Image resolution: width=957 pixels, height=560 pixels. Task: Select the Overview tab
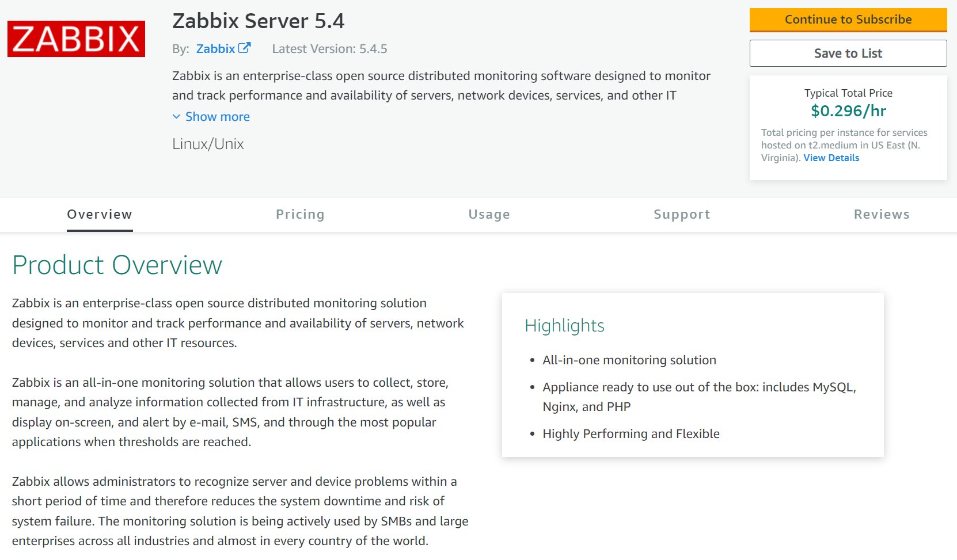[100, 214]
